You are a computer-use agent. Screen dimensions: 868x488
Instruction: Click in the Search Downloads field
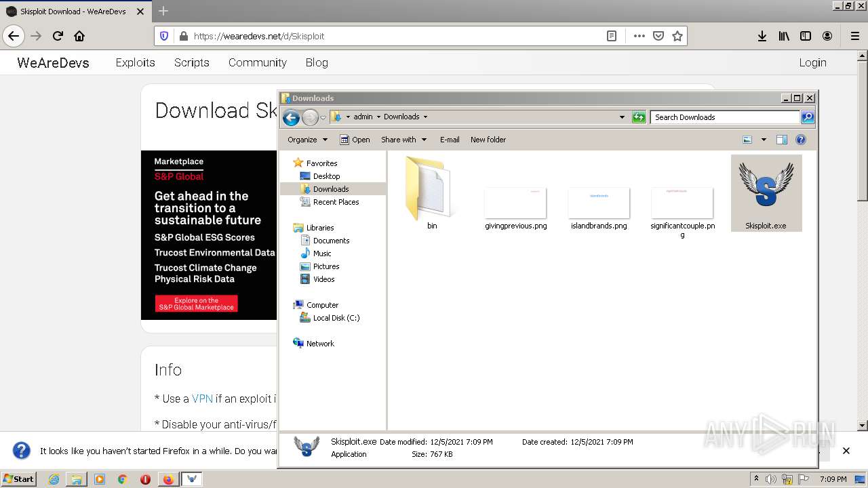pyautogui.click(x=724, y=117)
